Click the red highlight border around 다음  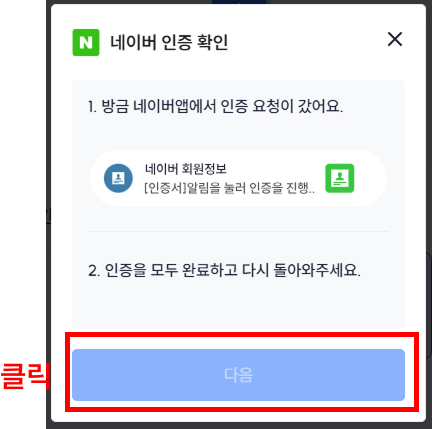click(x=242, y=335)
